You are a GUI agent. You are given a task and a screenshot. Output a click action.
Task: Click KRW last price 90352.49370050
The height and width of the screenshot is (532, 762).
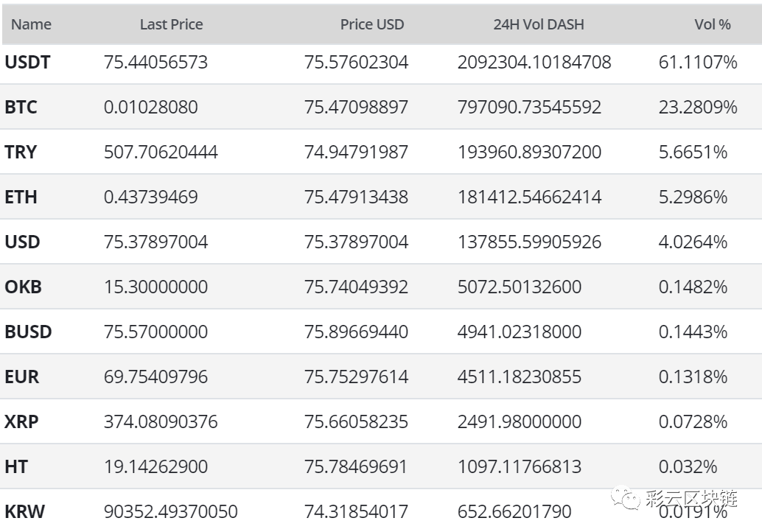(170, 511)
